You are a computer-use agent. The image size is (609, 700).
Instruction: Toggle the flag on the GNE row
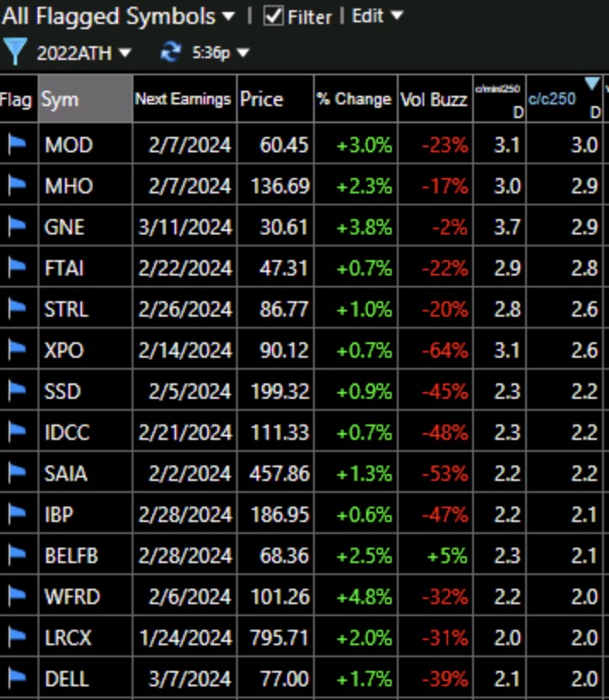tap(17, 226)
